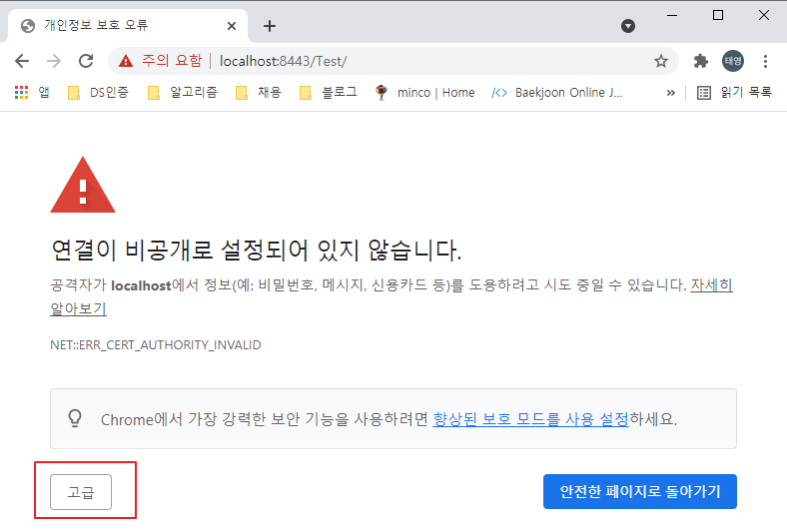Click the new tab plus button
787x532 pixels.
pos(270,26)
